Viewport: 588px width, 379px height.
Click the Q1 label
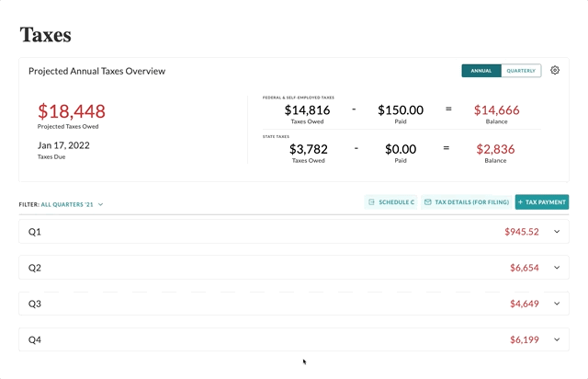pyautogui.click(x=35, y=232)
